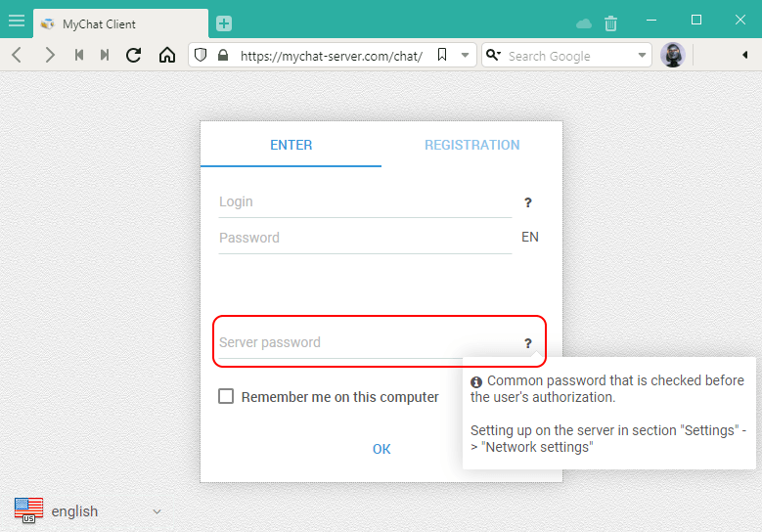Go to the home page icon
This screenshot has width=762, height=532.
coord(167,56)
